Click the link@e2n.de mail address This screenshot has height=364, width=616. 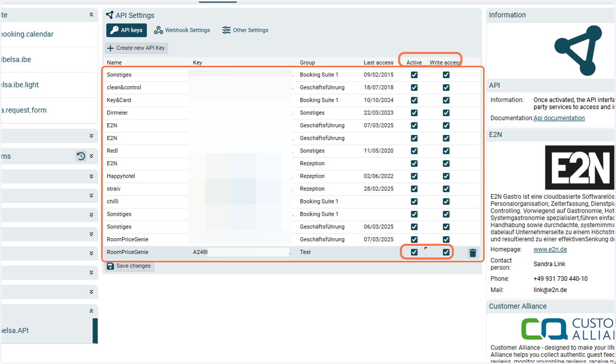click(x=550, y=290)
